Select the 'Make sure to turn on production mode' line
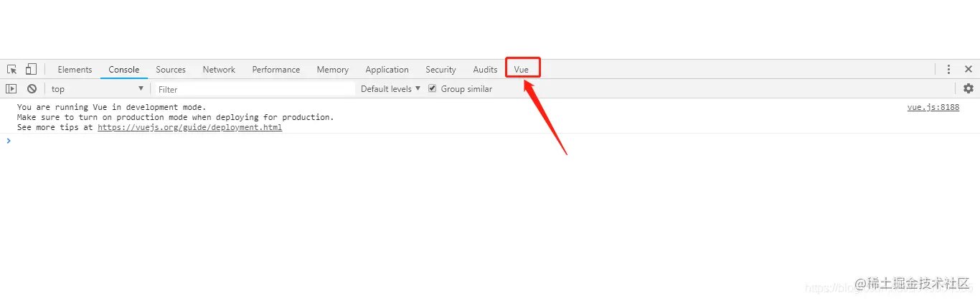980x301 pixels. point(175,117)
